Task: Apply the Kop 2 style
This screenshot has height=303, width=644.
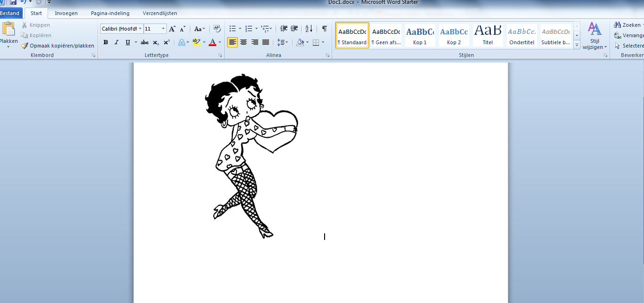Action: point(454,35)
